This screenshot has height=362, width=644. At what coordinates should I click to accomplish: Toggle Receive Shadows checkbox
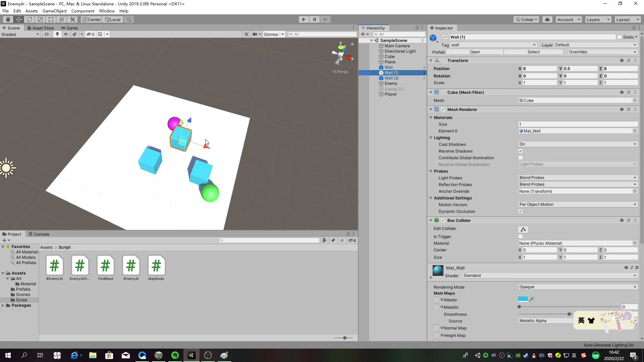click(x=521, y=151)
